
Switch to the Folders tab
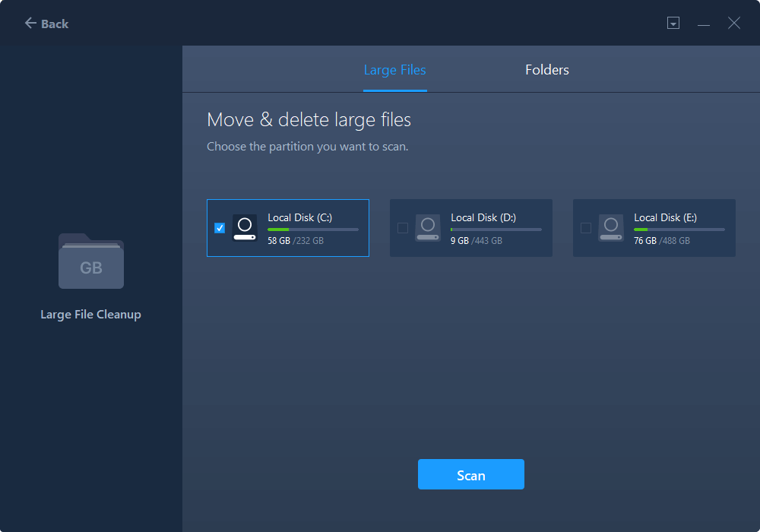(546, 69)
